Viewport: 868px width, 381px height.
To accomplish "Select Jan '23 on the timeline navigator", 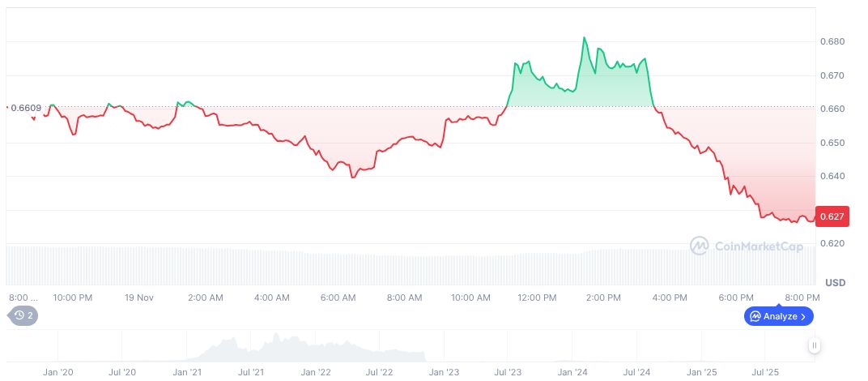I will point(444,373).
